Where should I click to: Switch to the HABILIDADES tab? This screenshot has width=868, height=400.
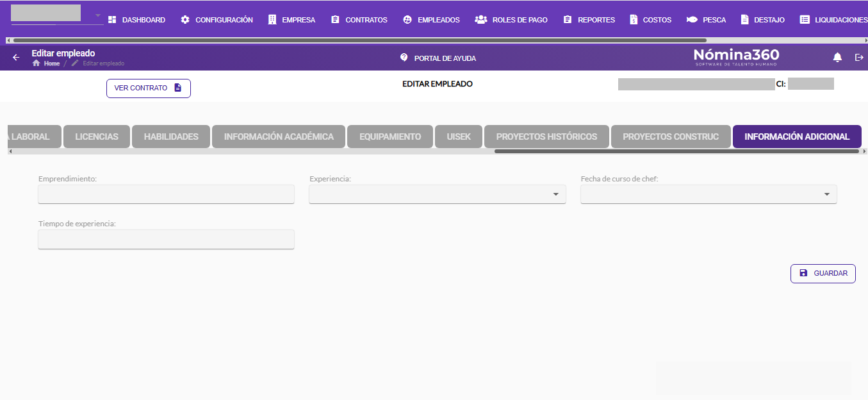[x=171, y=137]
